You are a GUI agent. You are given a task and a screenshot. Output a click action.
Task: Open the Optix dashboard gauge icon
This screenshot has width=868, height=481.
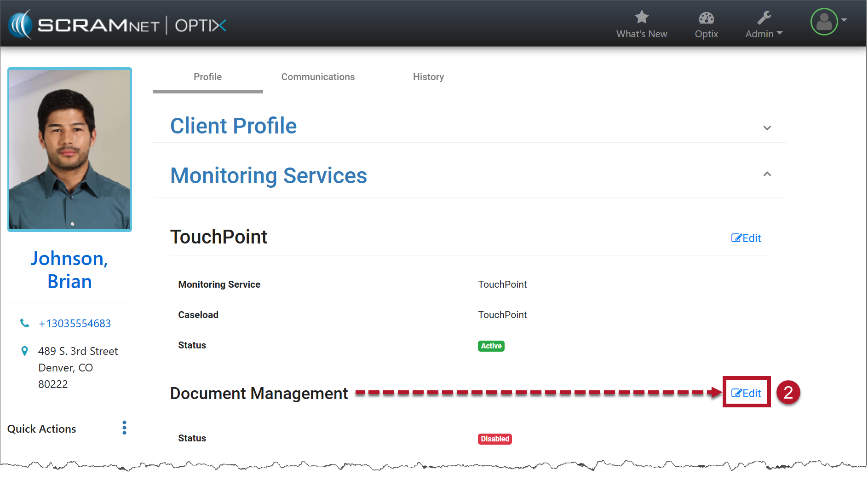tap(706, 18)
